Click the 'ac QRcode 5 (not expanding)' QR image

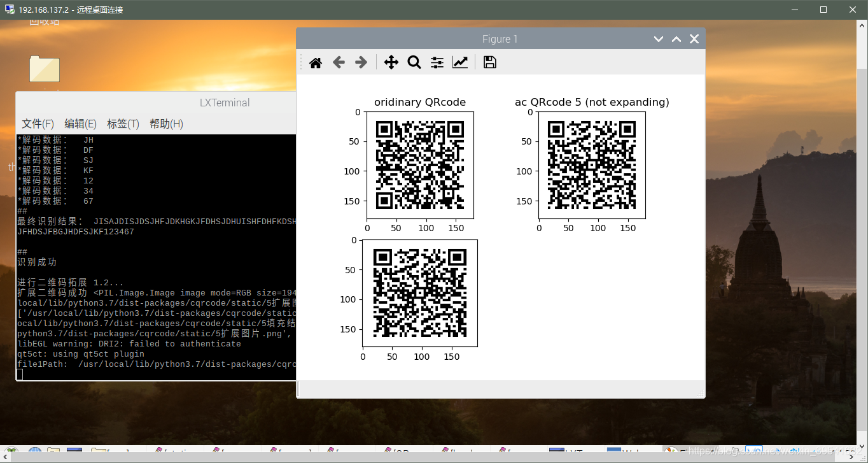coord(592,165)
